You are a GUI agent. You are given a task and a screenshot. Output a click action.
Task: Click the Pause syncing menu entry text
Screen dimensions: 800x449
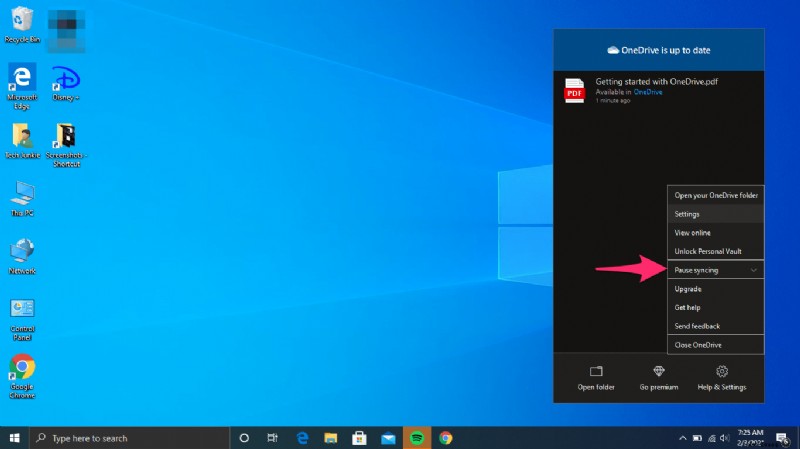(x=696, y=270)
